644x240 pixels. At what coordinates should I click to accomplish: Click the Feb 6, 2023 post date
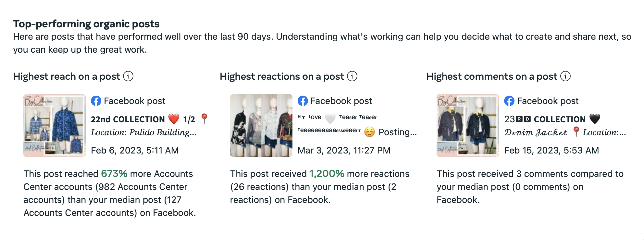tap(135, 150)
